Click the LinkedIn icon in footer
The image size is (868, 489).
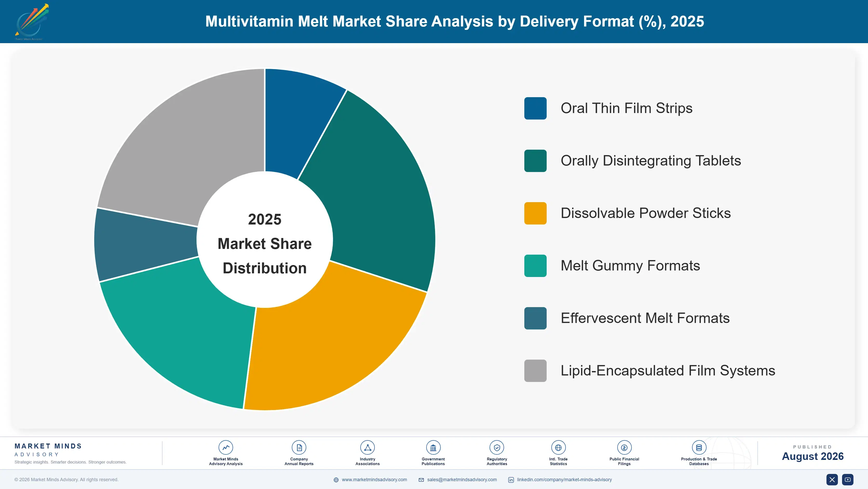coord(511,480)
